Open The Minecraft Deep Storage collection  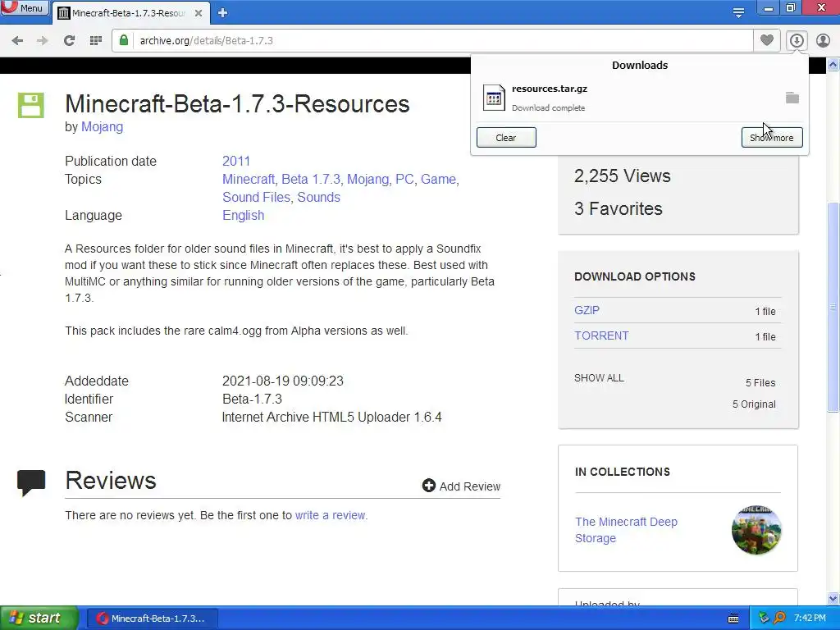click(x=626, y=530)
